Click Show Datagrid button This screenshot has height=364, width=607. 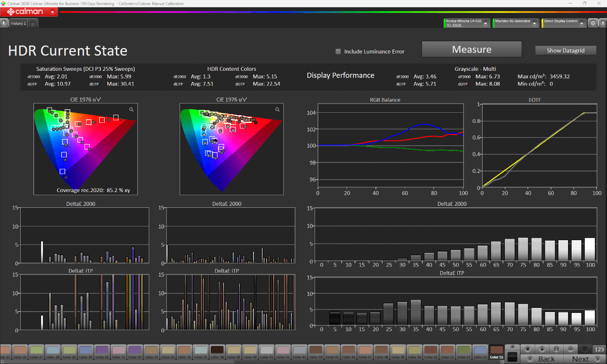[x=566, y=50]
